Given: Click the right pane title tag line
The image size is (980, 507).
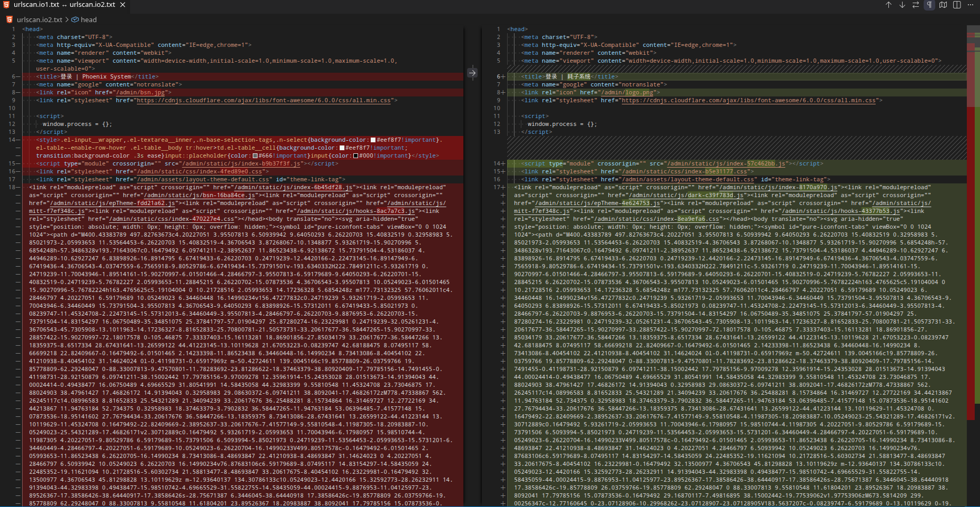Looking at the screenshot, I should click(x=570, y=76).
